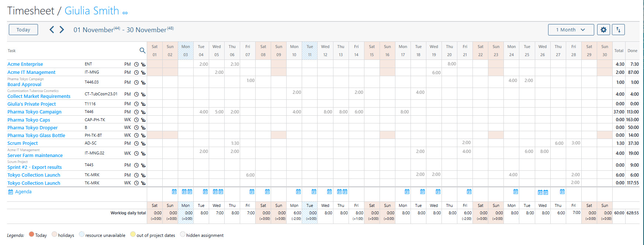This screenshot has width=644, height=245.
Task: Select Scrum Project cell showing 1:30
Action: [232, 143]
